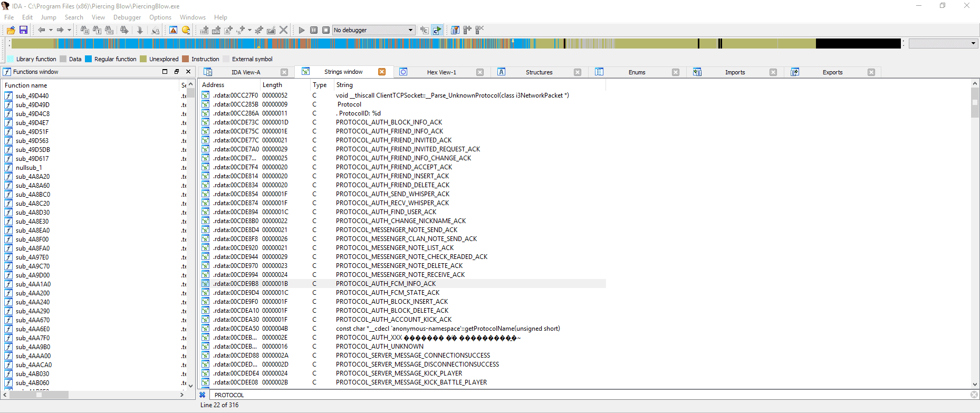Image resolution: width=980 pixels, height=413 pixels.
Task: Open the File menu
Action: (x=9, y=17)
